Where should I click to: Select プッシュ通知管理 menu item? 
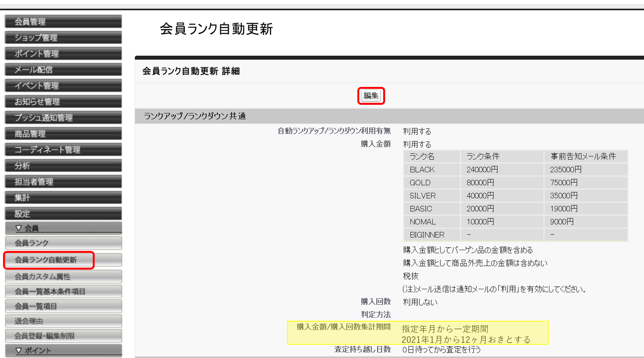coord(63,118)
